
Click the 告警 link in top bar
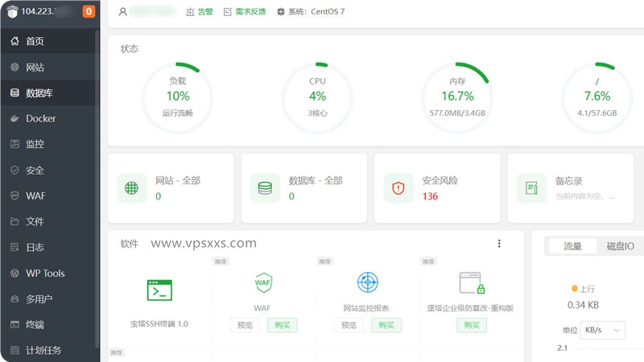click(x=205, y=12)
